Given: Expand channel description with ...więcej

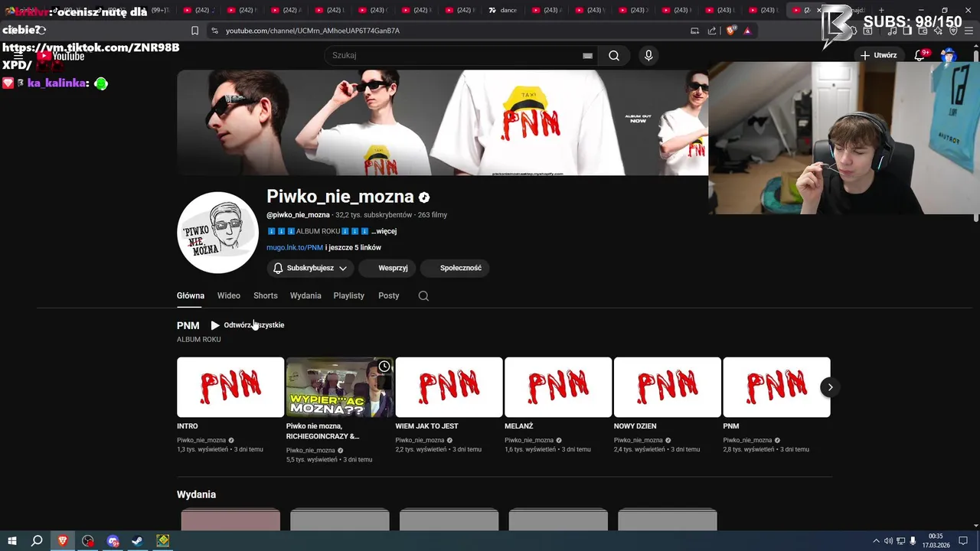Looking at the screenshot, I should click(x=384, y=231).
